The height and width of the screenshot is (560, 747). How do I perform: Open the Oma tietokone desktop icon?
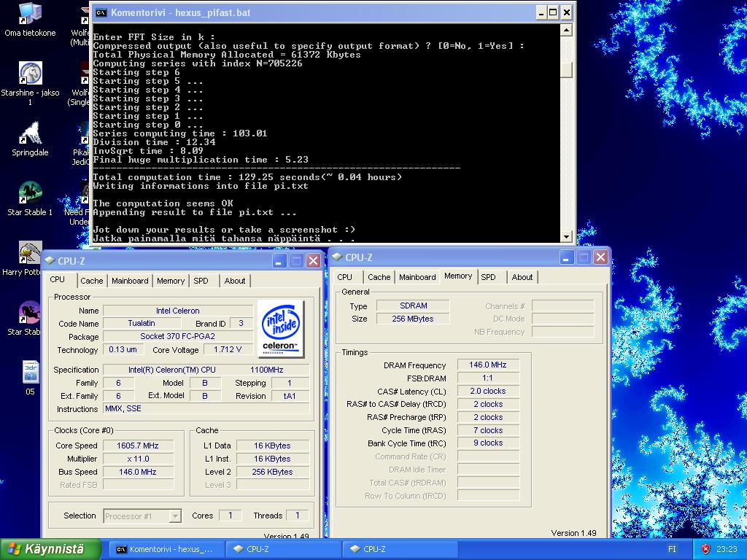pyautogui.click(x=30, y=20)
